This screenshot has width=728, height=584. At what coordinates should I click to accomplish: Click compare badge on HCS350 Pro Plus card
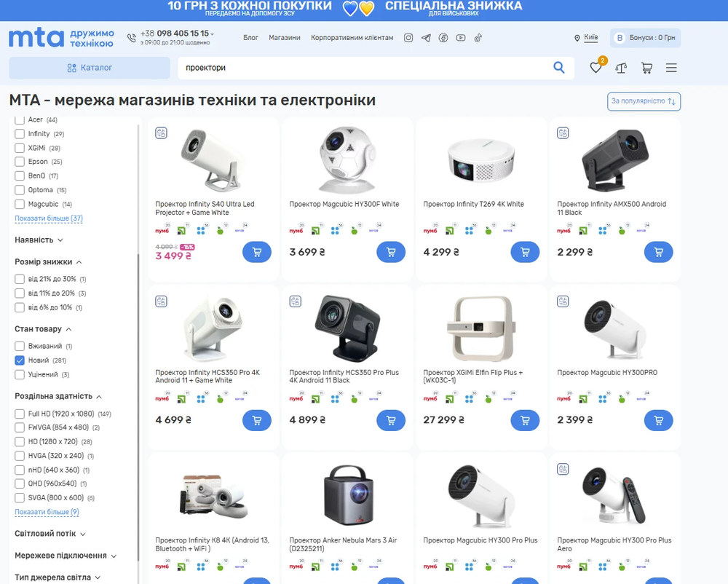point(296,301)
